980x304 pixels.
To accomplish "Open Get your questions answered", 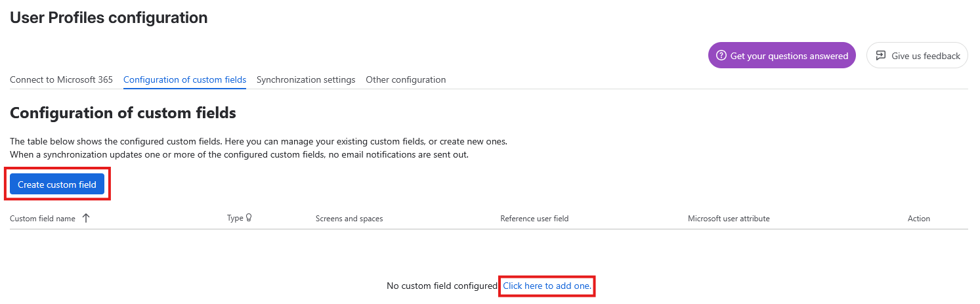I will tap(782, 56).
